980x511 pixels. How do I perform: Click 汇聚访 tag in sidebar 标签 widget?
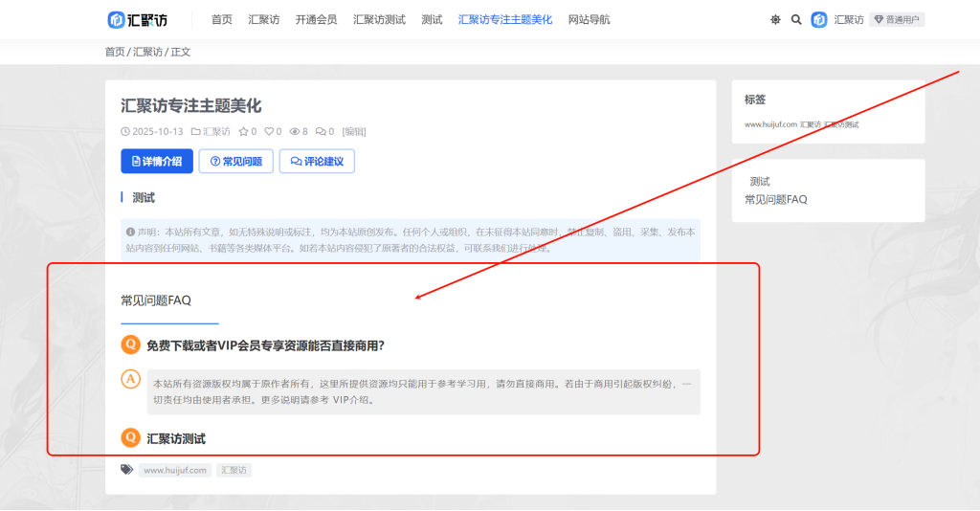tap(811, 125)
